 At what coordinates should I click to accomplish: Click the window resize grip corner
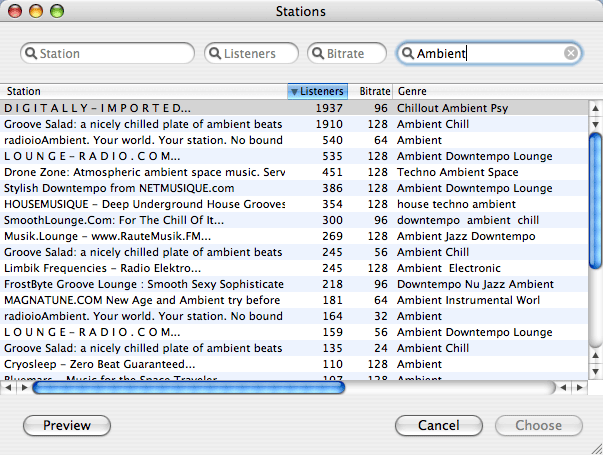[597, 449]
